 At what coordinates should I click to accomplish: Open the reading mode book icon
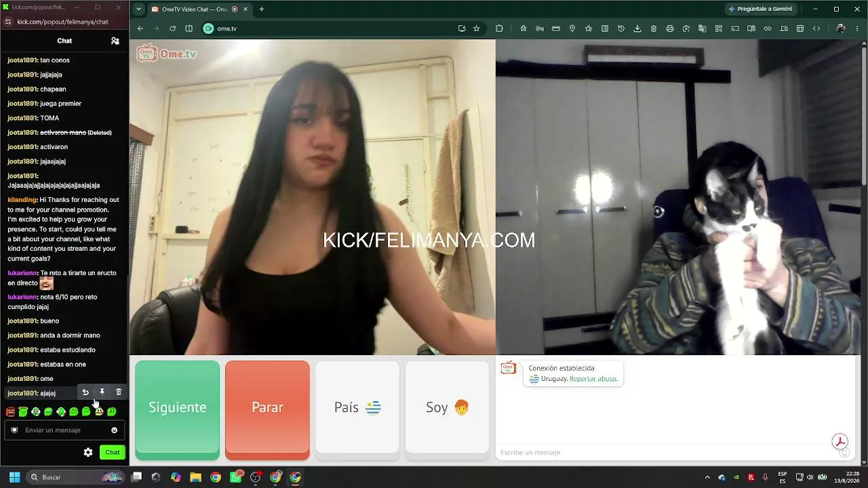[x=751, y=28]
